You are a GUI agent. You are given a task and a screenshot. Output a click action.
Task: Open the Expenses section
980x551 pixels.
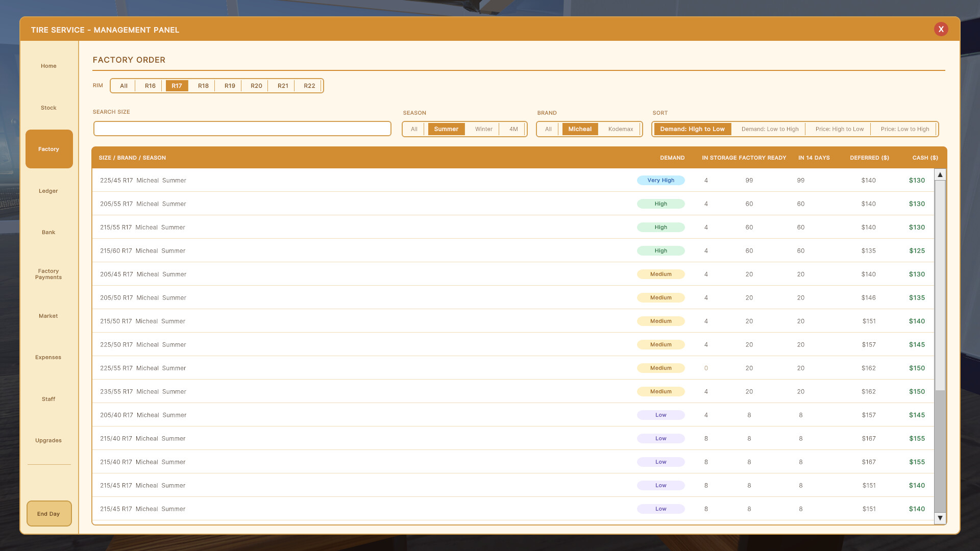[x=48, y=357]
